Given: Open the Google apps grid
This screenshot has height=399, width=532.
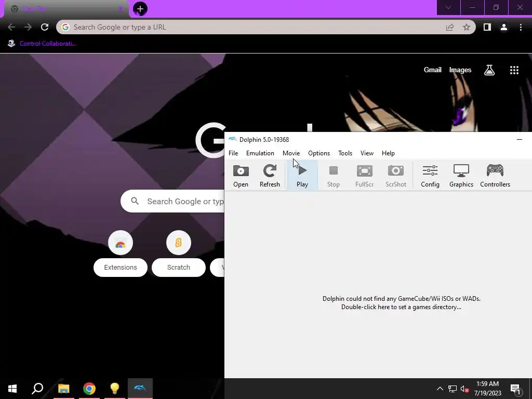Looking at the screenshot, I should [x=514, y=70].
